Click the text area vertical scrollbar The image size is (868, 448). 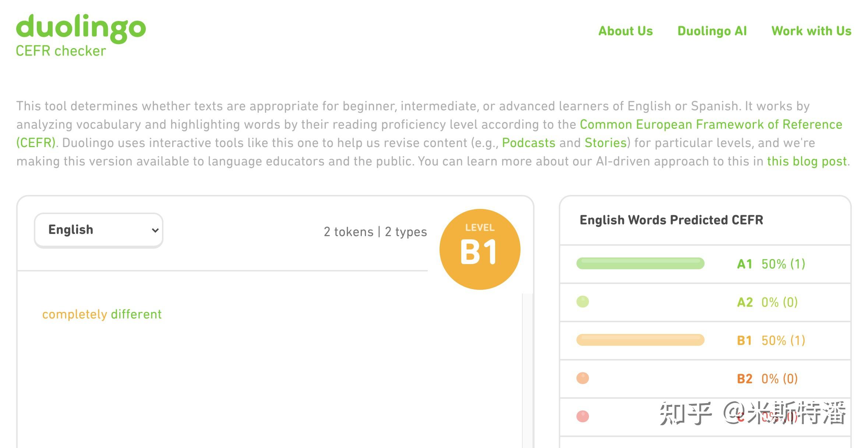coord(527,368)
